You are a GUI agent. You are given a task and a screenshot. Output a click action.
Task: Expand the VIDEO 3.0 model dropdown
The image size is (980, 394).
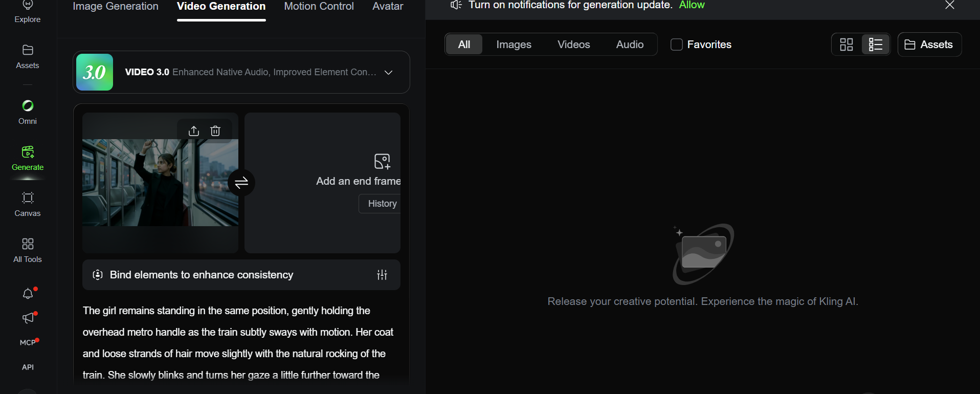389,72
